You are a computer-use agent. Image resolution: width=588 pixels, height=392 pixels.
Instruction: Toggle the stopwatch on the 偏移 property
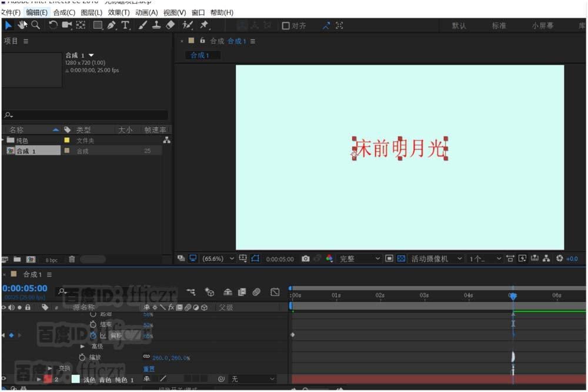[93, 335]
